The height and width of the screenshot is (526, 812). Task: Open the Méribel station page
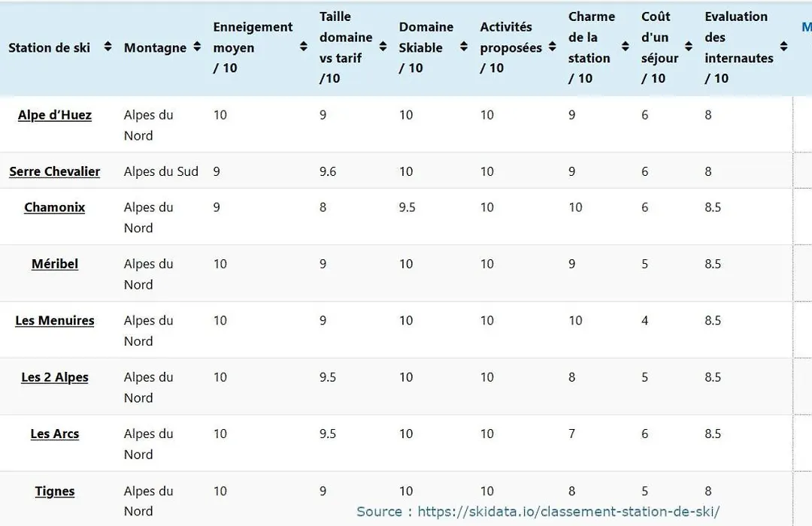point(54,264)
